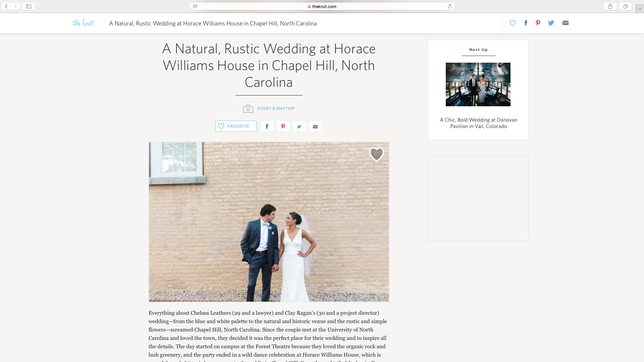Reload the page
This screenshot has width=644, height=362.
450,6
